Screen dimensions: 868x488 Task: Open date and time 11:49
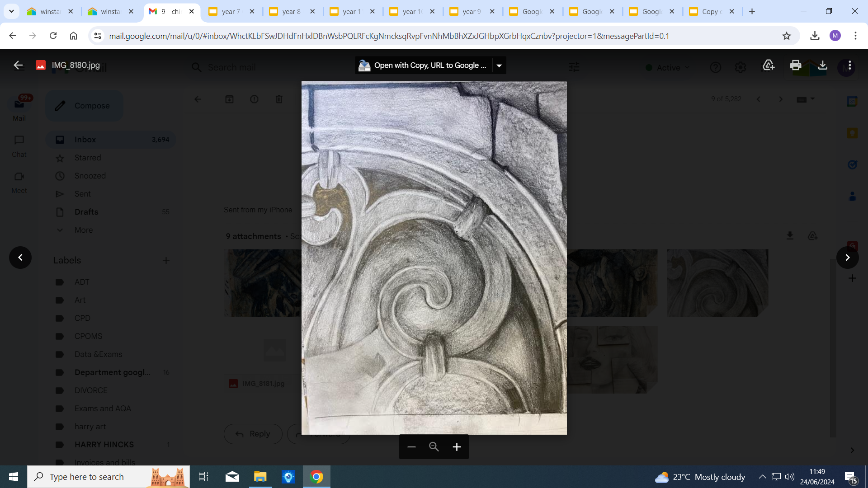[x=817, y=477]
